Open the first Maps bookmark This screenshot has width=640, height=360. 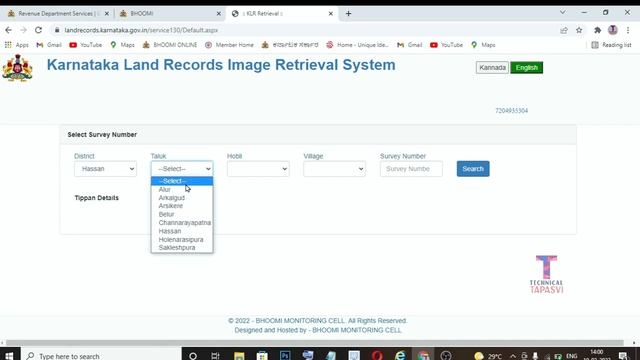pyautogui.click(x=122, y=45)
